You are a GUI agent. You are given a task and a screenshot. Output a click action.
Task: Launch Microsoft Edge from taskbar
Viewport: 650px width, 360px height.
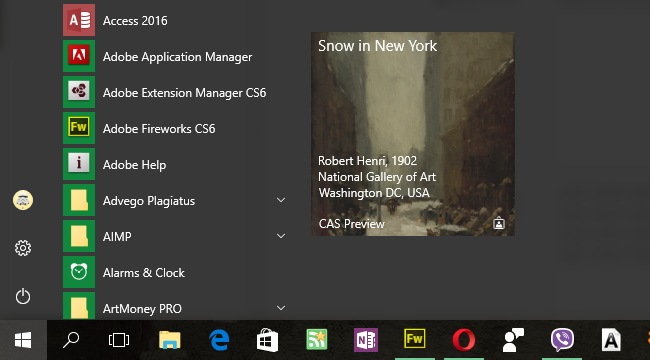219,340
